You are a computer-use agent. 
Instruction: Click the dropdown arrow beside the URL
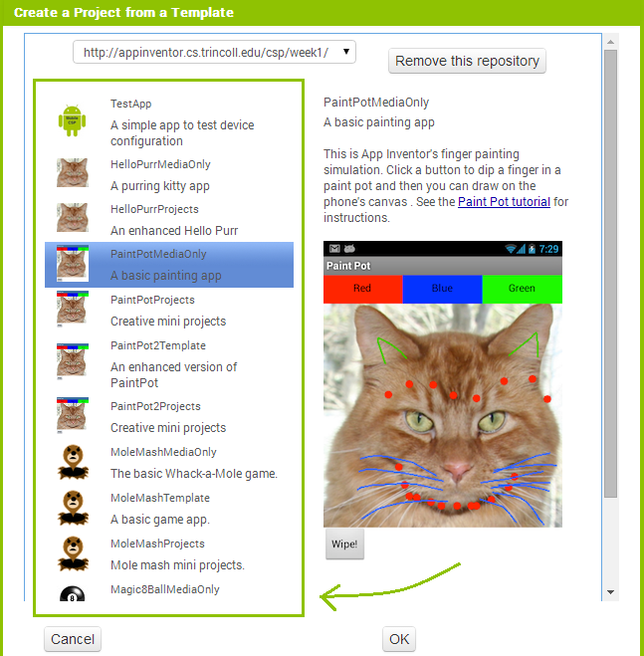(x=346, y=52)
